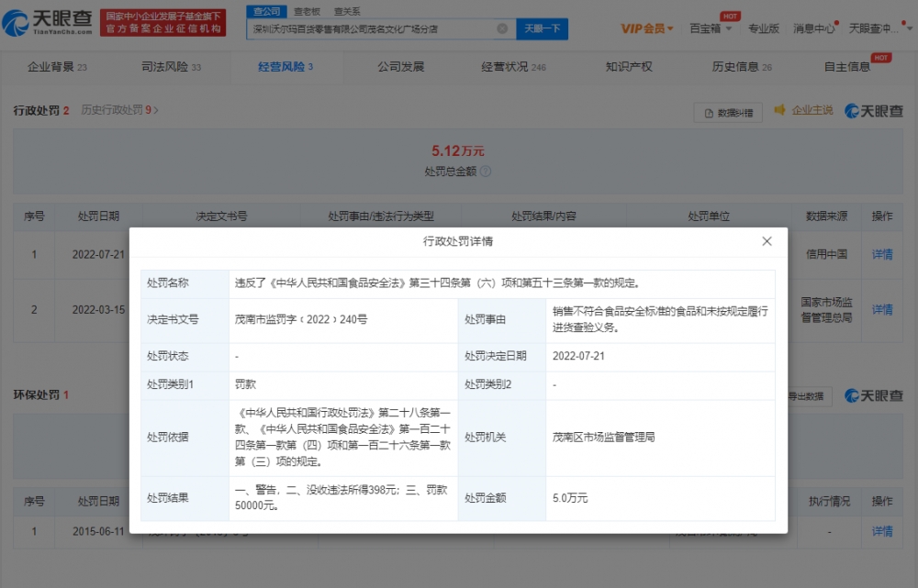Click the 处罚单位 column header
This screenshot has height=588, width=918.
tap(709, 216)
